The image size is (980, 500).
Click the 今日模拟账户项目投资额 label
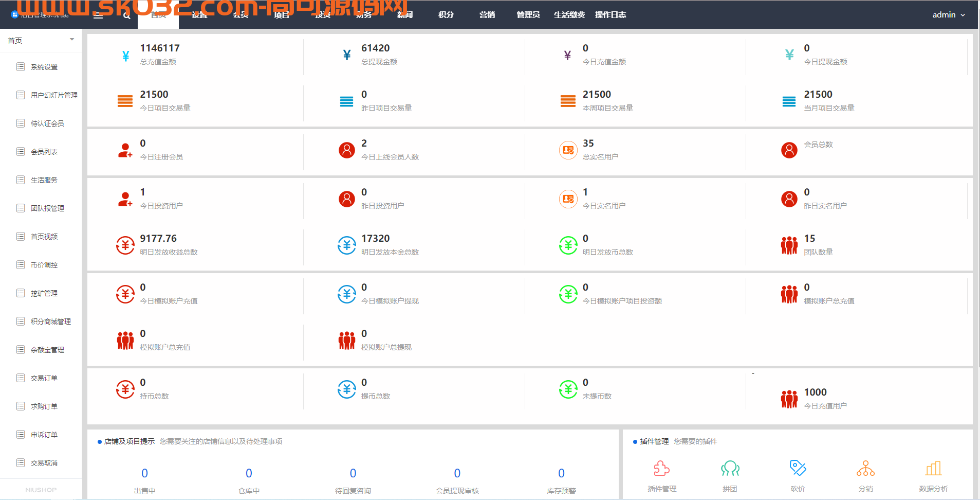(622, 301)
